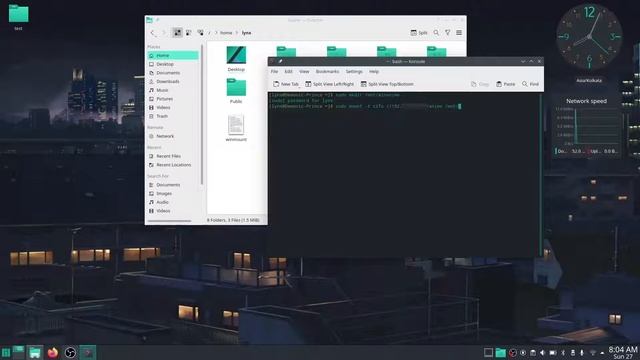Open Dolphin from the taskbar
Screen dimensions: 640x360
point(35,352)
